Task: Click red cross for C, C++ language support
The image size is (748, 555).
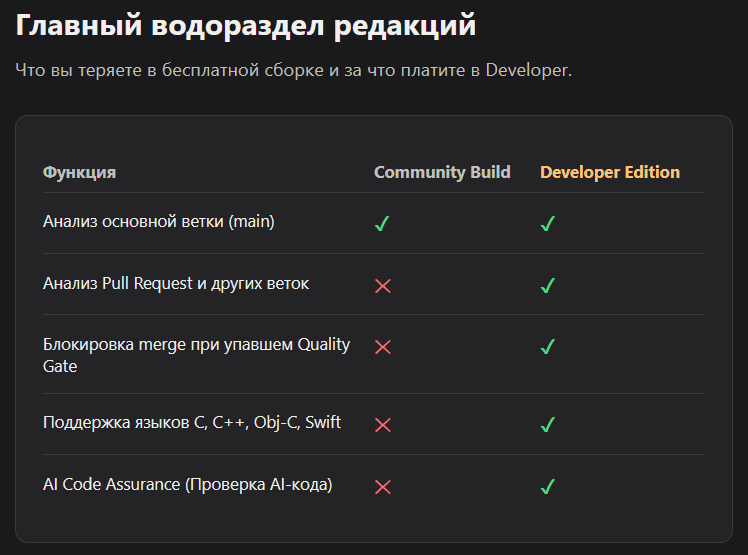Action: point(383,425)
